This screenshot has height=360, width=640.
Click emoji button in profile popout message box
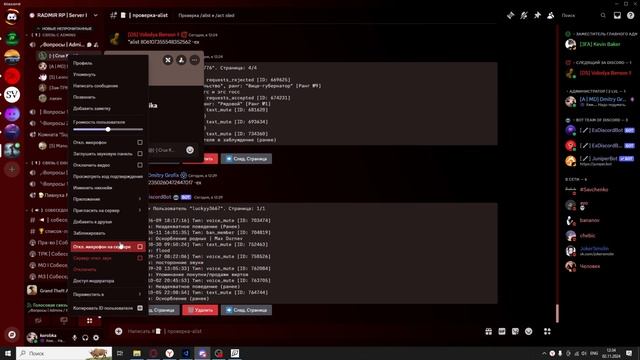(x=190, y=150)
